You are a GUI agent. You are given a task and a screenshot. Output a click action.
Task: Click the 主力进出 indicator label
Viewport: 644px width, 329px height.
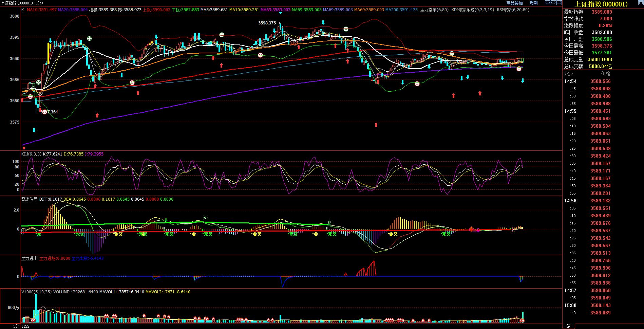pyautogui.click(x=30, y=258)
